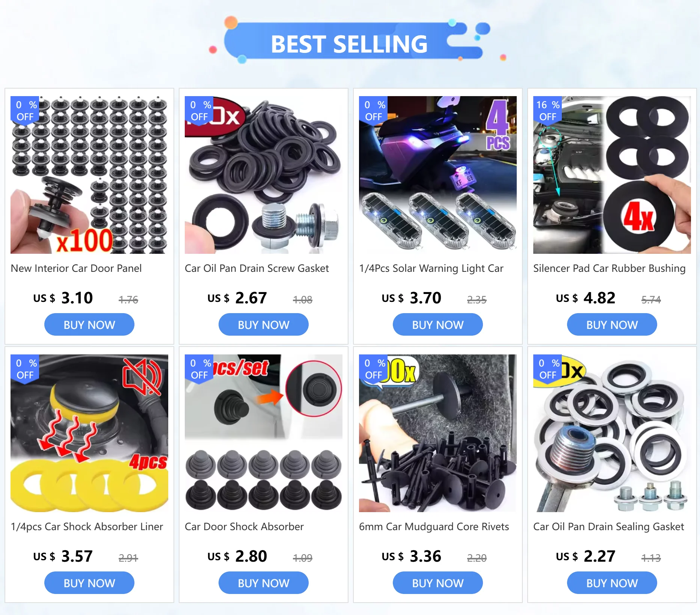Open the yellow Shock Absorber Liner image
This screenshot has height=615, width=700.
click(x=89, y=433)
